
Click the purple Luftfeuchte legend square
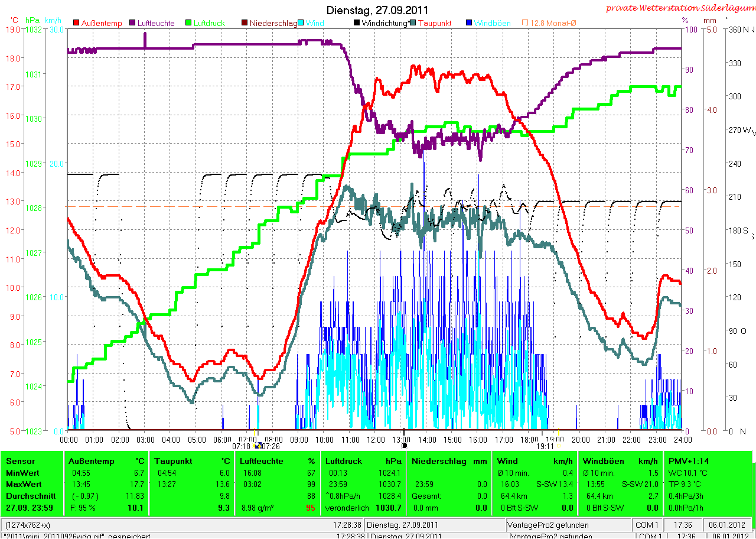133,23
